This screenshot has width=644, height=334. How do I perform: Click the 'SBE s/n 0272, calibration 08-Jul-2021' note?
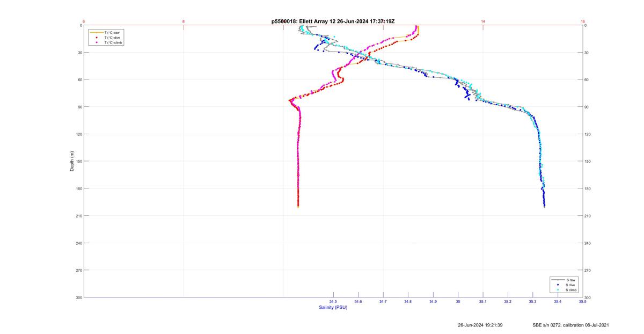click(570, 325)
